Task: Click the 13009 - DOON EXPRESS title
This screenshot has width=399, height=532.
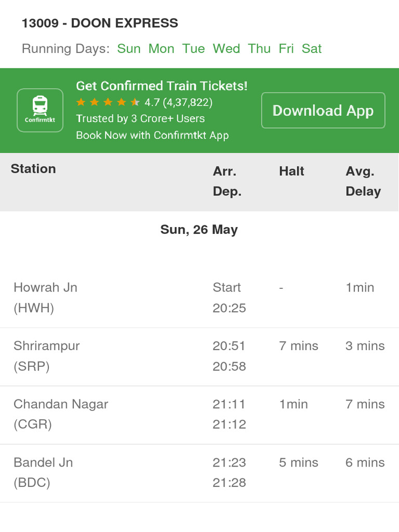Action: coord(100,23)
